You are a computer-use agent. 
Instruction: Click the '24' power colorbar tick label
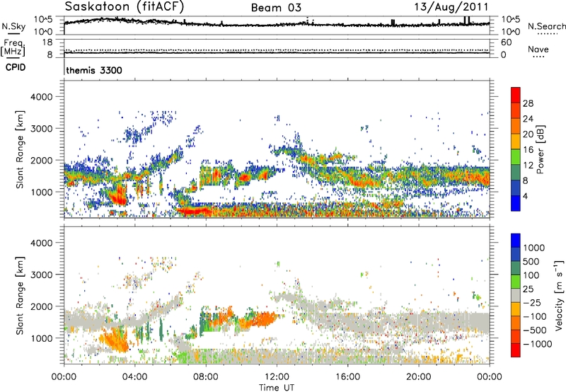click(x=528, y=119)
